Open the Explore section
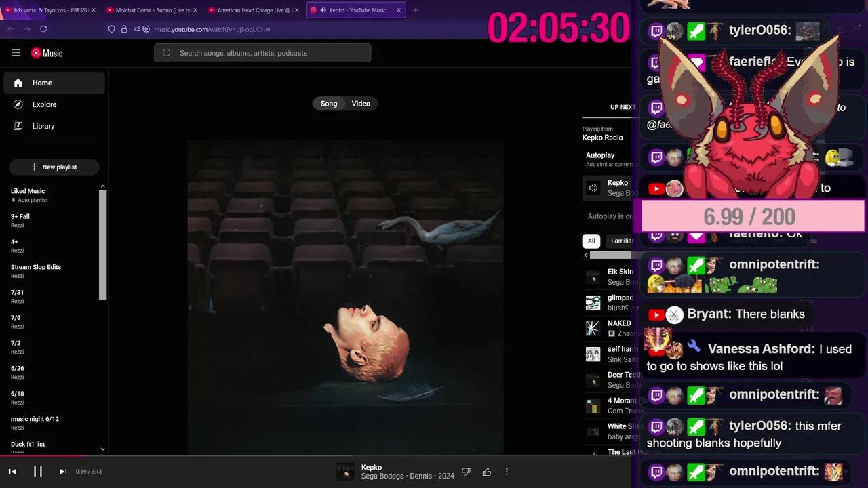 pyautogui.click(x=54, y=104)
